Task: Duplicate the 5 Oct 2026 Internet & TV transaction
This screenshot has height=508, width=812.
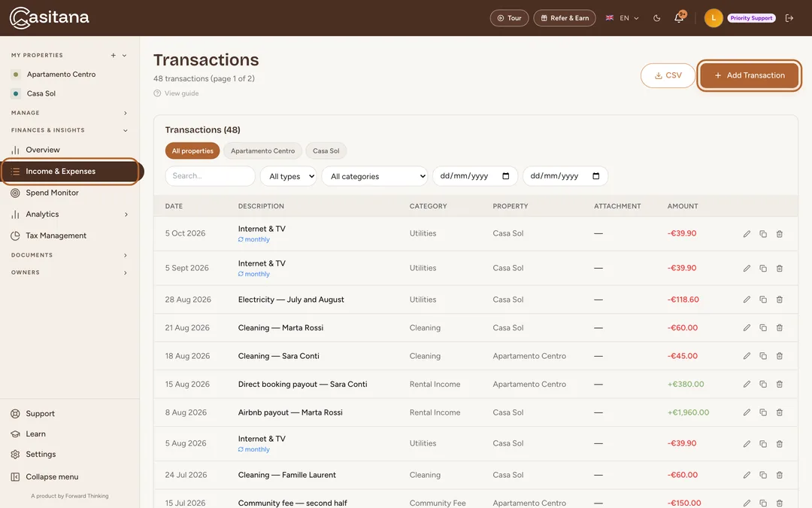Action: click(763, 234)
